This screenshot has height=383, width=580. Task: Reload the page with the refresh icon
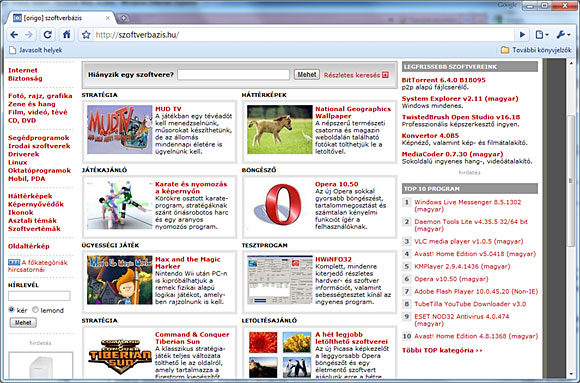tap(47, 35)
